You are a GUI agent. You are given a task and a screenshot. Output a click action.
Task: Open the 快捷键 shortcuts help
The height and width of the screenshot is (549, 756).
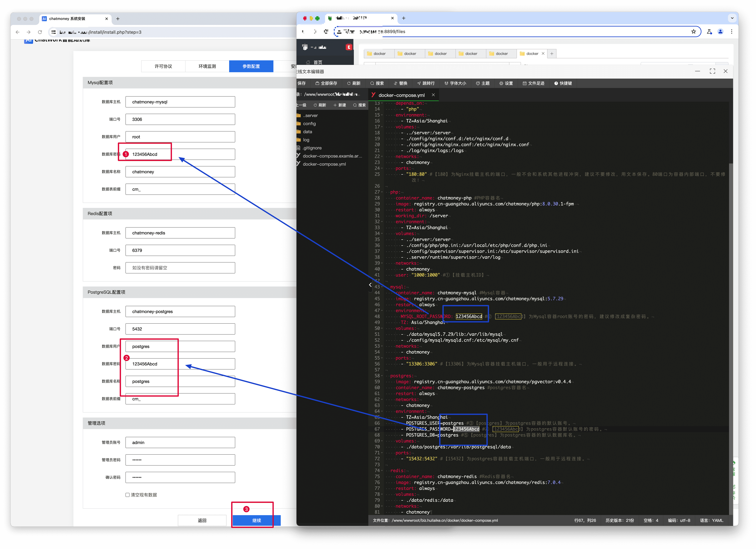coord(563,83)
